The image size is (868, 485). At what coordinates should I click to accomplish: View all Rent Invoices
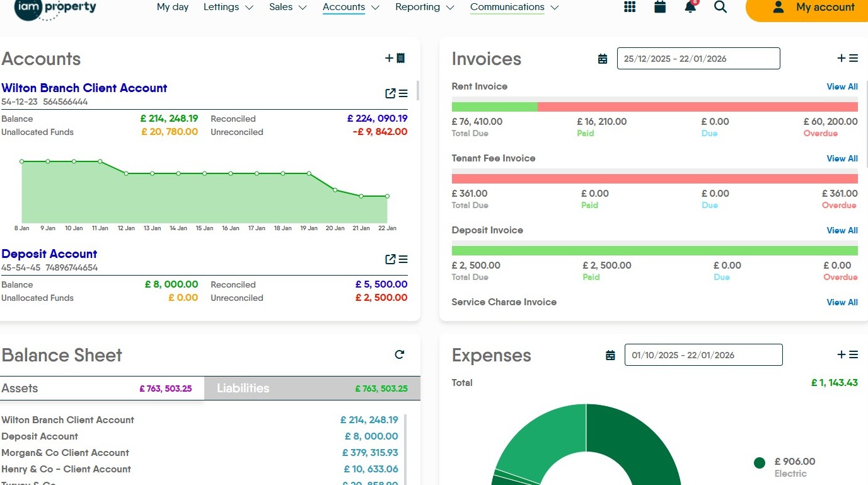pos(842,86)
